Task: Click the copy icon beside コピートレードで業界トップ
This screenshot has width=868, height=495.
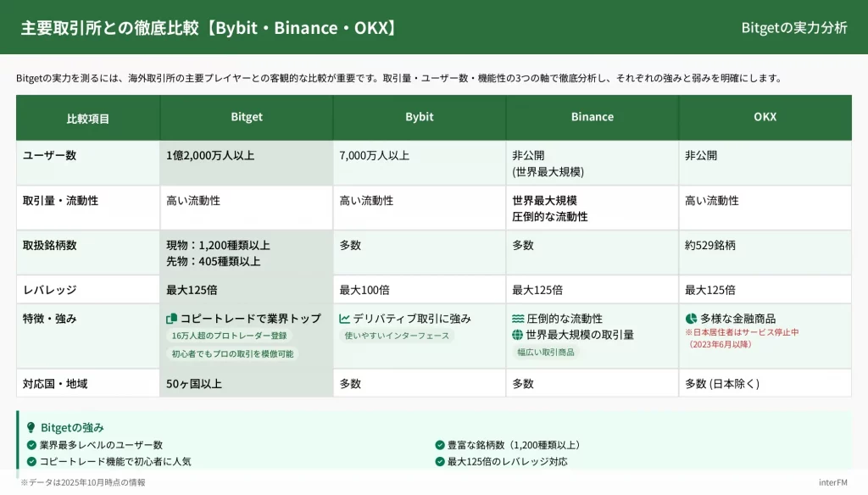Action: [172, 319]
